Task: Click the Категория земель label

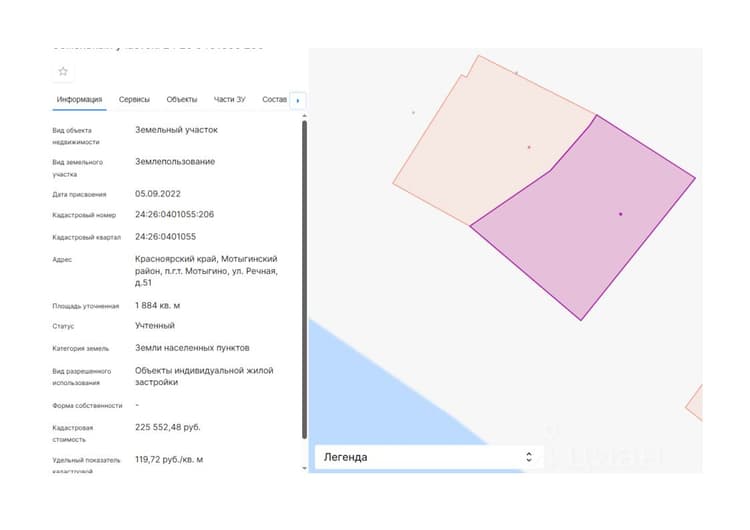Action: pyautogui.click(x=80, y=349)
